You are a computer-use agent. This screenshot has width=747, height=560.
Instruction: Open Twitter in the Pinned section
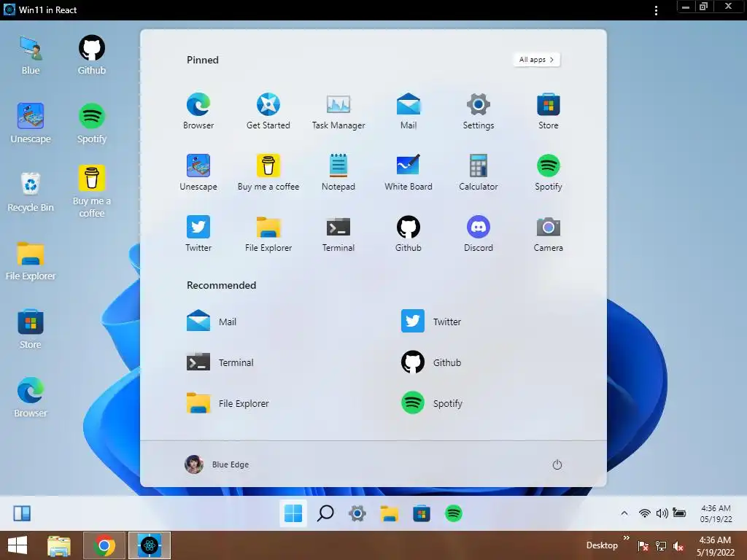[x=198, y=234]
